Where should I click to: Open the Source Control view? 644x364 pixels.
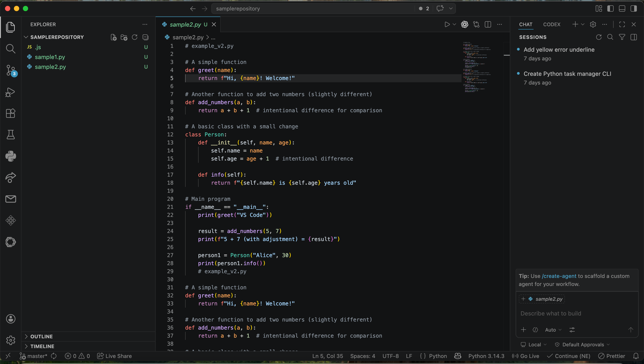(x=11, y=70)
